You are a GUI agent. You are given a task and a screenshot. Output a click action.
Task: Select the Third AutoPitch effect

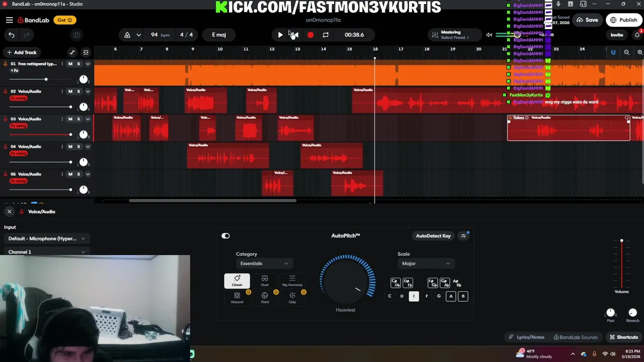coord(265,298)
